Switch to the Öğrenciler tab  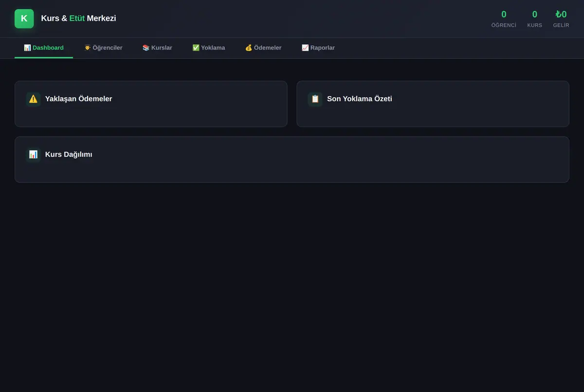tap(103, 48)
